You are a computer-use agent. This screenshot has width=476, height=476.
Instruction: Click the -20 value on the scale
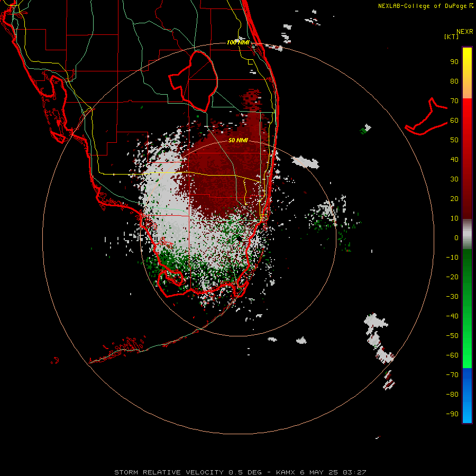click(x=452, y=277)
